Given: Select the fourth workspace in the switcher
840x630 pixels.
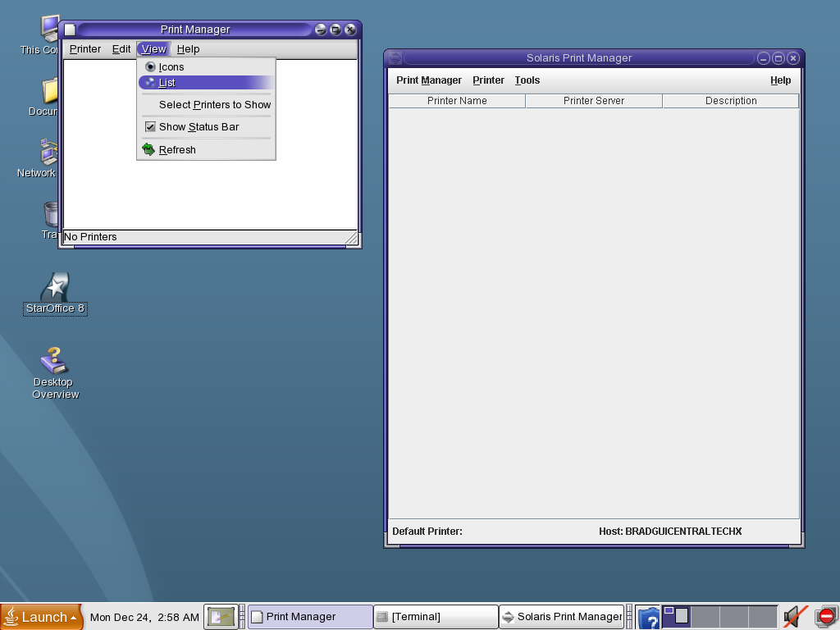Looking at the screenshot, I should click(x=763, y=617).
